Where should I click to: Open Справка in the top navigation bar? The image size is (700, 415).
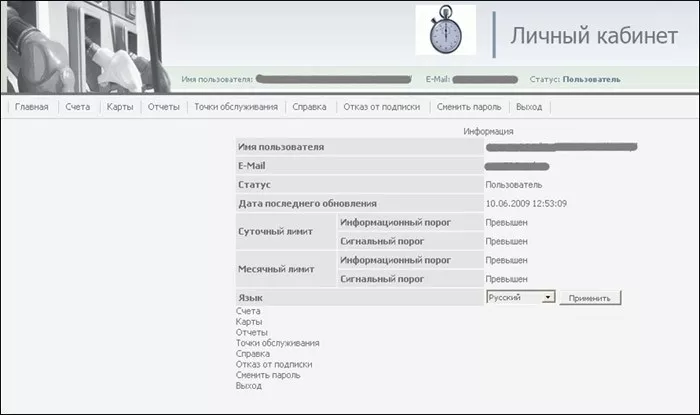[309, 107]
